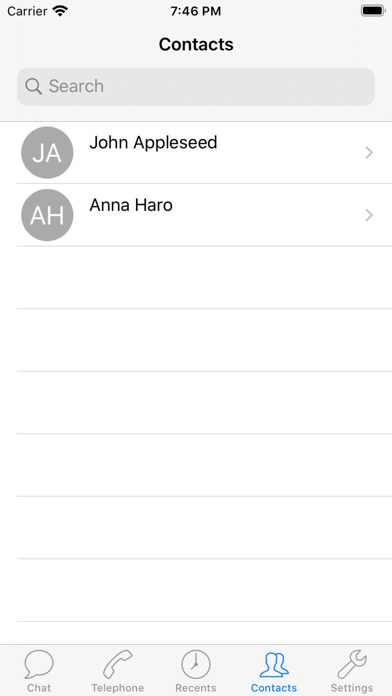This screenshot has height=696, width=392.
Task: Focus the Search input field
Action: pos(196,87)
